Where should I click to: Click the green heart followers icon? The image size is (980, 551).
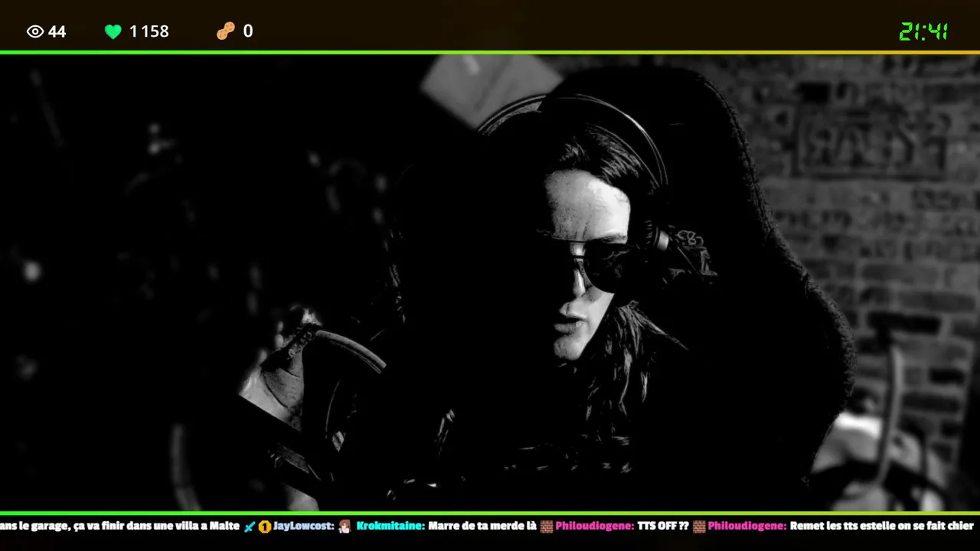click(x=113, y=31)
